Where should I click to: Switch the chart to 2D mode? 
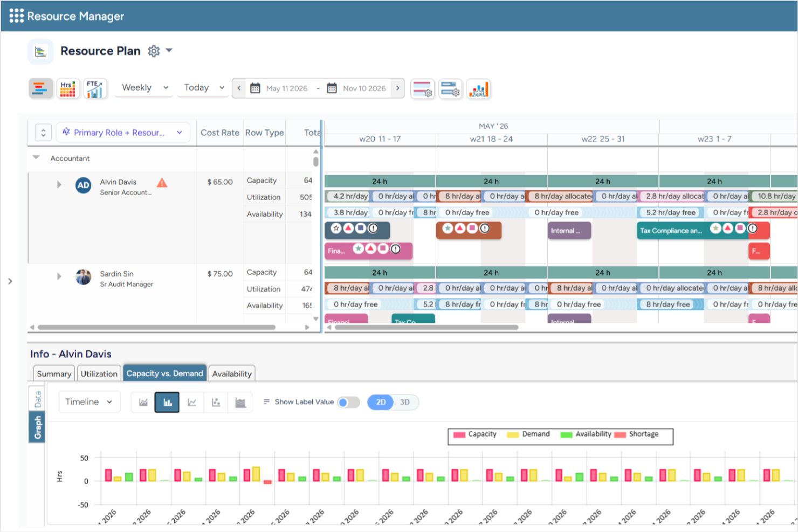point(381,403)
